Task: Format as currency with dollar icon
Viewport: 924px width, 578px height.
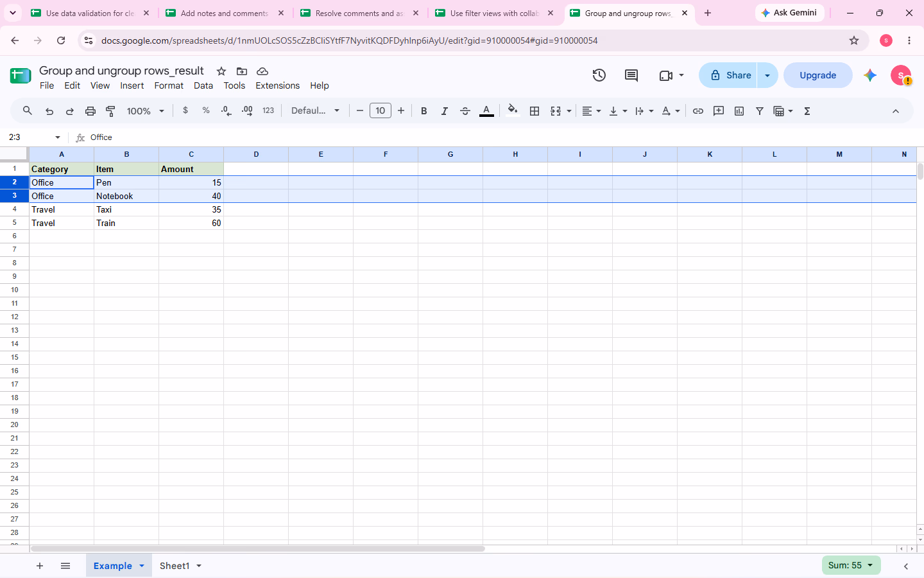Action: click(185, 110)
